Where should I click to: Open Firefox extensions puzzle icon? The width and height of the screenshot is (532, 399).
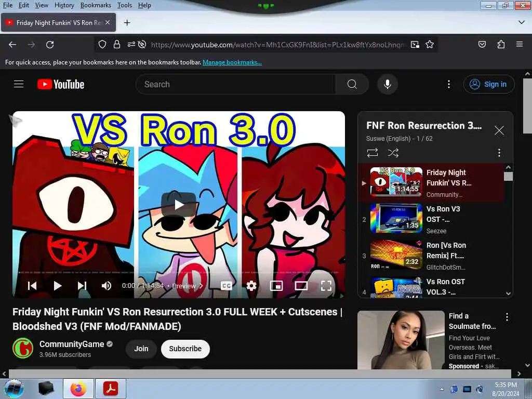501,45
